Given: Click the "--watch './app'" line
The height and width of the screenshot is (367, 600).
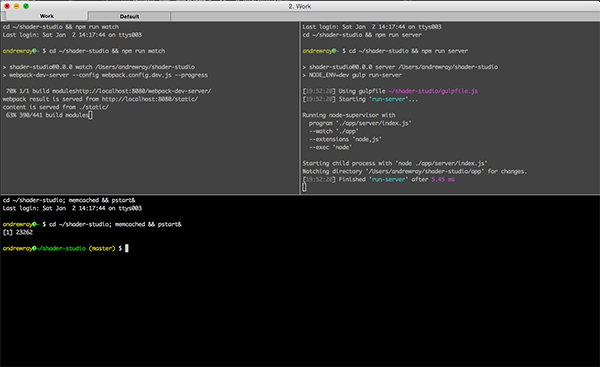Looking at the screenshot, I should coord(334,131).
